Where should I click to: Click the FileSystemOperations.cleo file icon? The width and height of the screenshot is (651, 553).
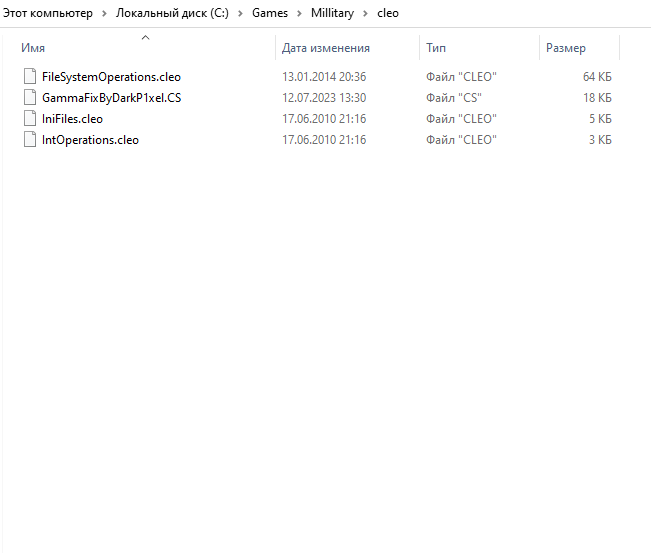point(29,76)
